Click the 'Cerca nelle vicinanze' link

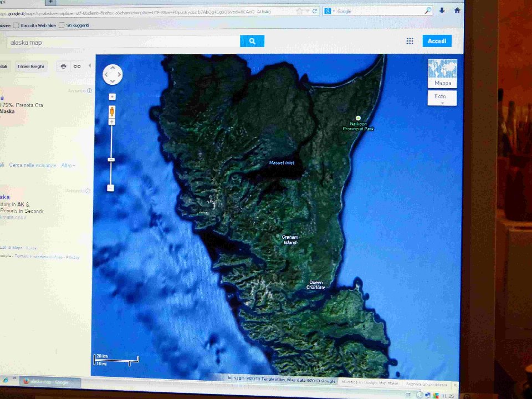33,165
